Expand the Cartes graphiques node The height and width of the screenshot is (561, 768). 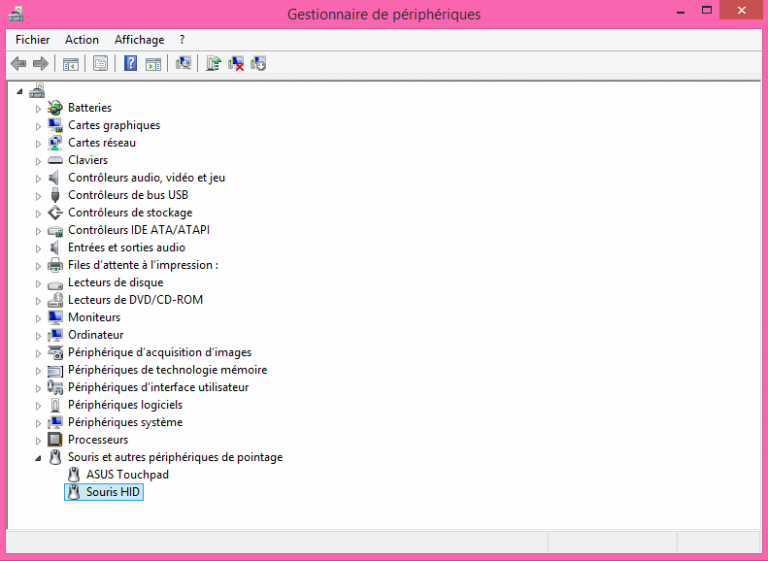point(40,126)
